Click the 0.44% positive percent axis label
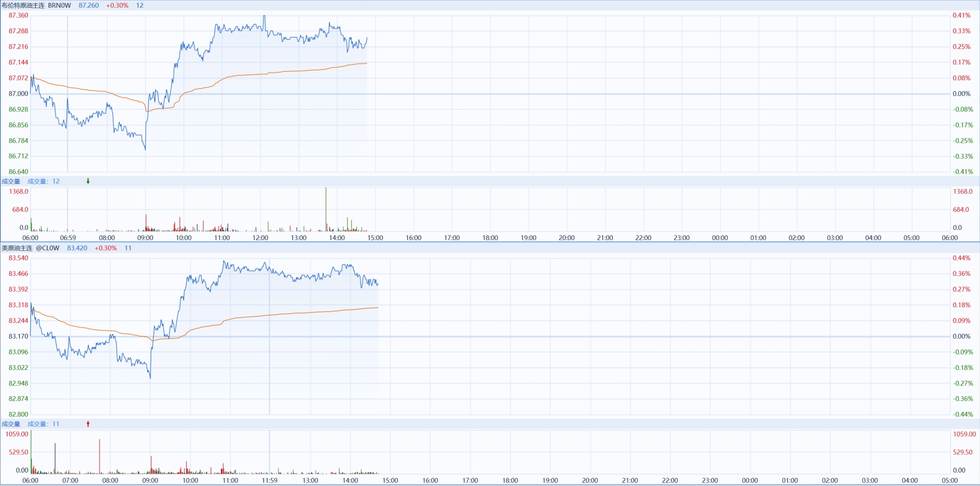 962,258
